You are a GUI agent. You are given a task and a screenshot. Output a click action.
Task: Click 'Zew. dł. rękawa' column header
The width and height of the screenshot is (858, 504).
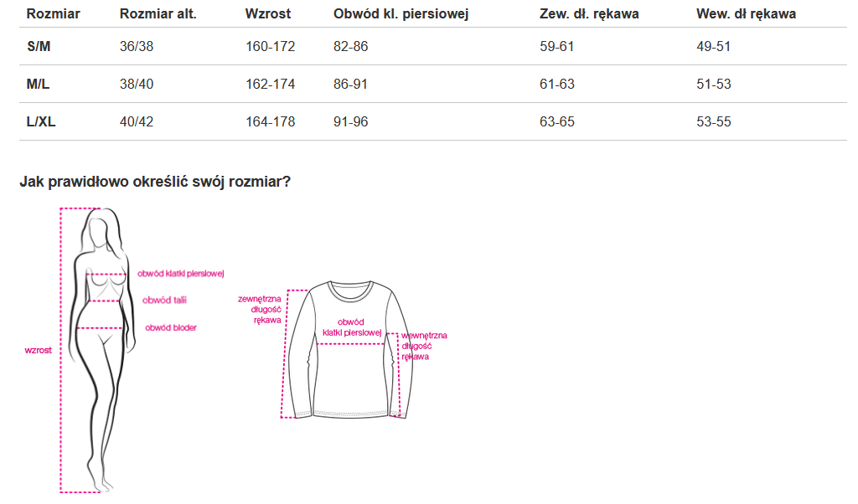pos(589,14)
